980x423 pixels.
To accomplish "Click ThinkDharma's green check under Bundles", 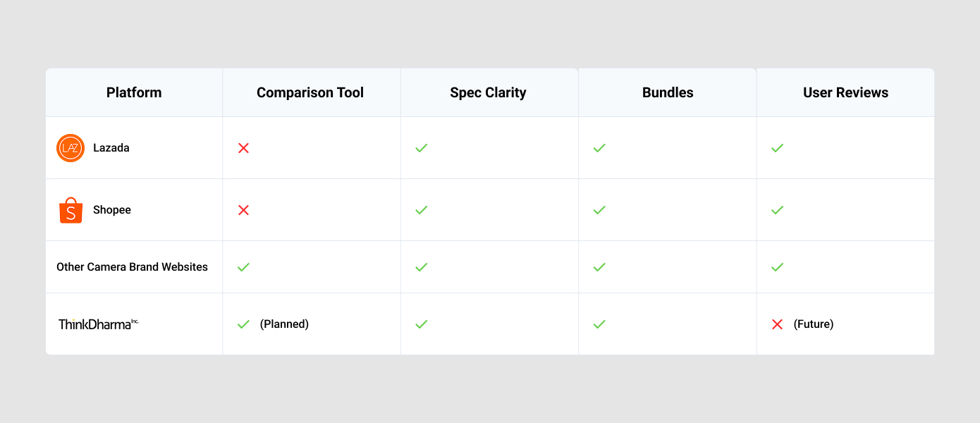I will click(x=599, y=324).
